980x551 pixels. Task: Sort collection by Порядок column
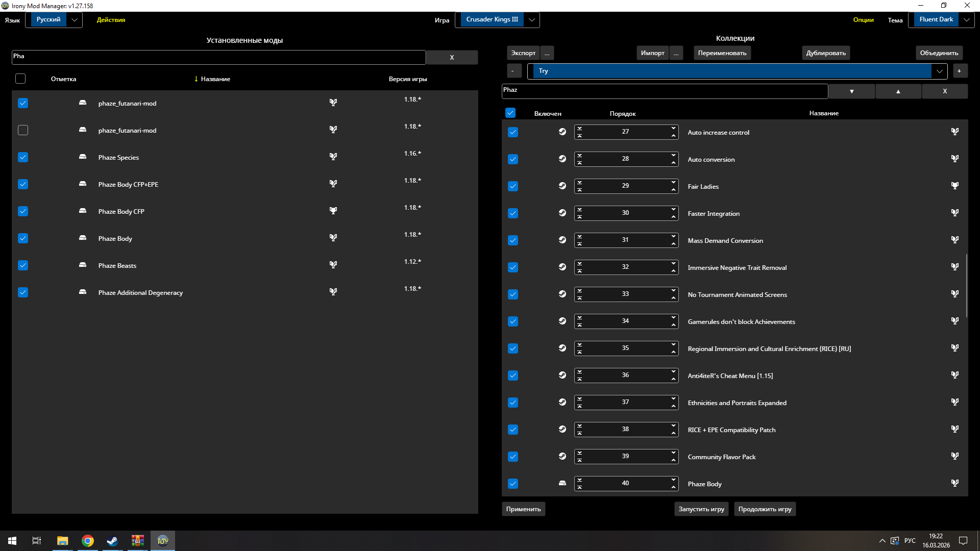(623, 113)
